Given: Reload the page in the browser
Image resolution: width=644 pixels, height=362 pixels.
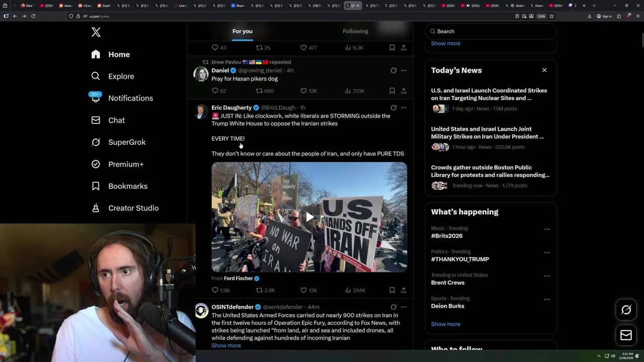Looking at the screenshot, I should (x=33, y=16).
